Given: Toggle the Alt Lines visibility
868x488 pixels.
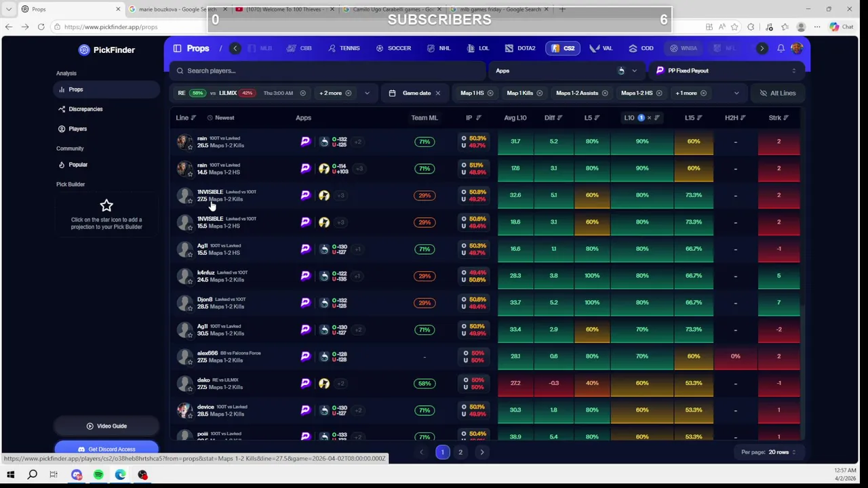Looking at the screenshot, I should 777,93.
